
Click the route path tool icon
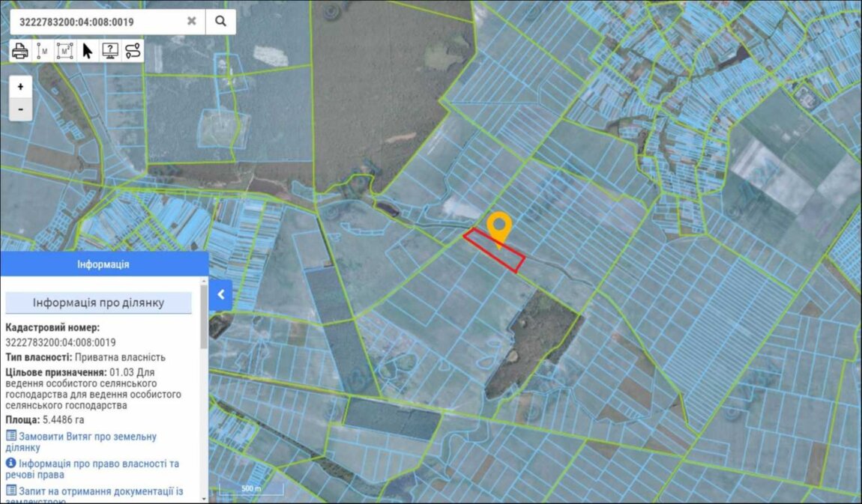coord(133,51)
